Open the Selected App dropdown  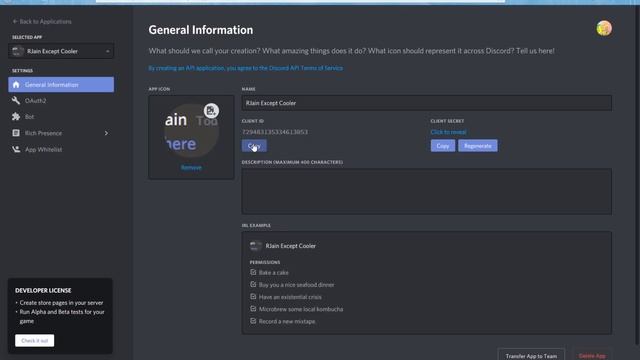click(x=61, y=51)
